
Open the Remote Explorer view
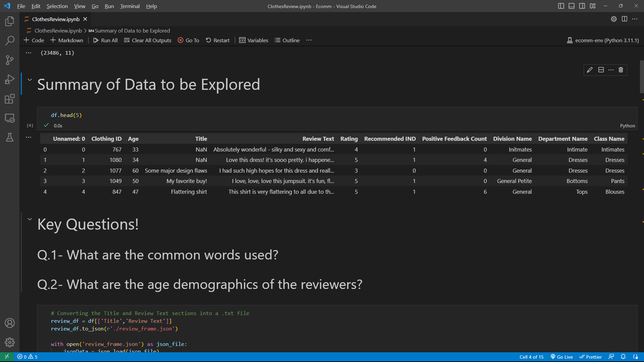pos(10,118)
